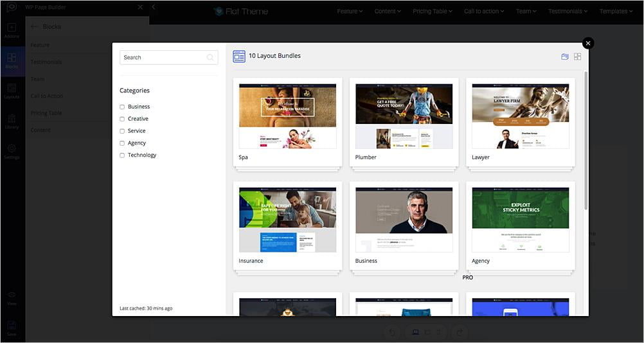Image resolution: width=644 pixels, height=343 pixels.
Task: Open Layouts panel in left sidebar
Action: click(12, 91)
